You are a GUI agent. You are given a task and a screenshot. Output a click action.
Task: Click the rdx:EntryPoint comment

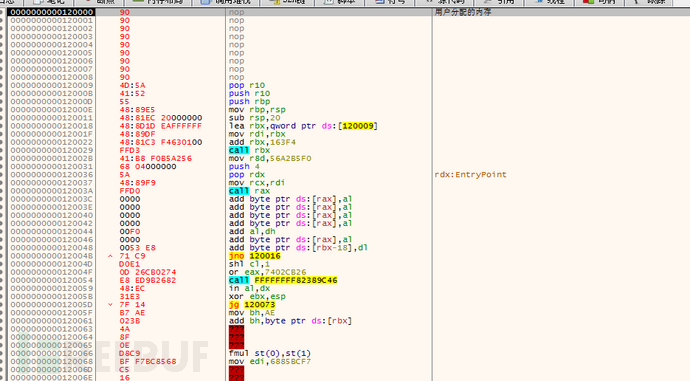[470, 175]
